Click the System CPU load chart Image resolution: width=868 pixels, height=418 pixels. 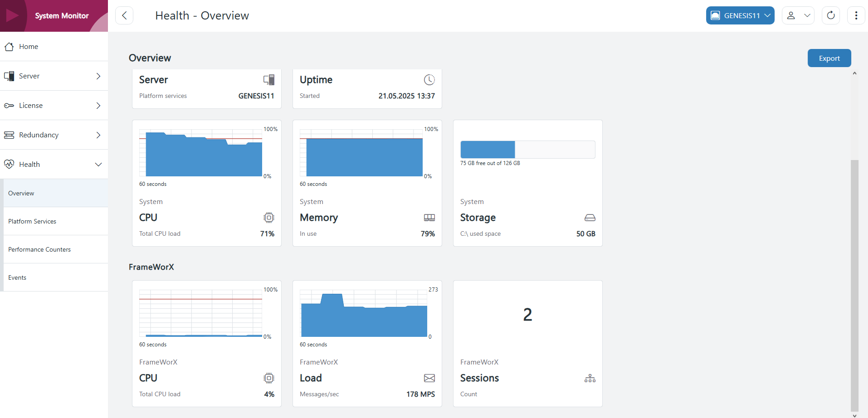[200, 153]
